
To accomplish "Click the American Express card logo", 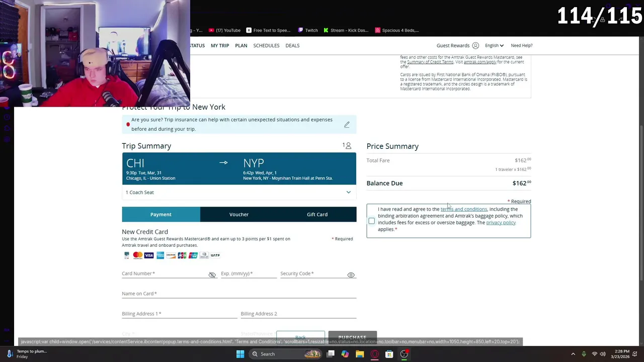I will pyautogui.click(x=160, y=255).
